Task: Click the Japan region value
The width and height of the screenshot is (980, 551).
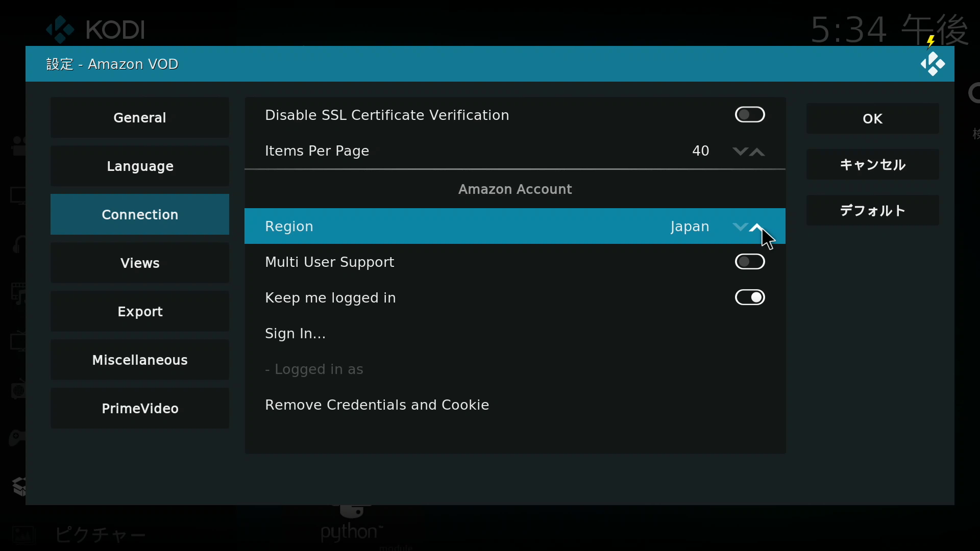Action: [x=690, y=227]
